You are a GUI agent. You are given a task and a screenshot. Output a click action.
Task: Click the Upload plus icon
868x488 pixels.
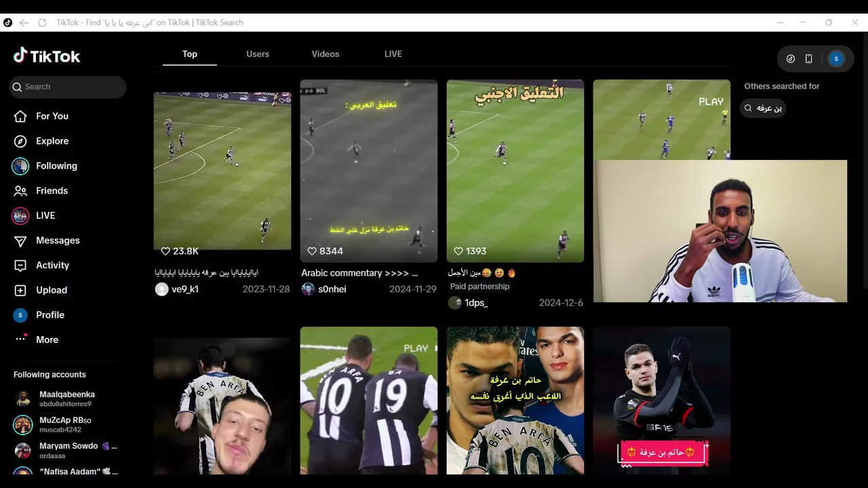(20, 290)
